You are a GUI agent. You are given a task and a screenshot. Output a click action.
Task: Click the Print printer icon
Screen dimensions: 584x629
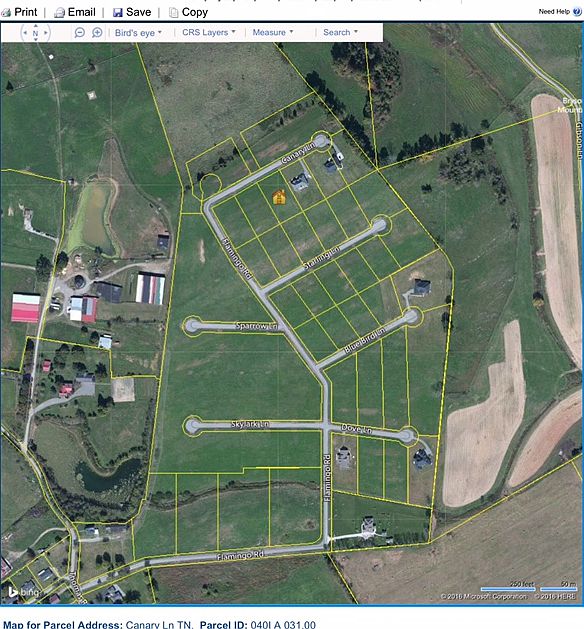tap(6, 13)
